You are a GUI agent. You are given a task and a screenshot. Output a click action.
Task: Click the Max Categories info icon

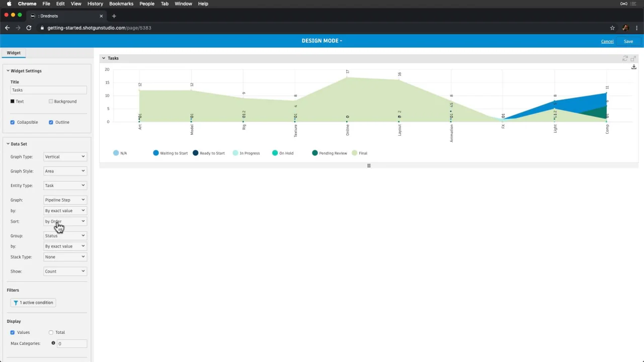click(53, 343)
